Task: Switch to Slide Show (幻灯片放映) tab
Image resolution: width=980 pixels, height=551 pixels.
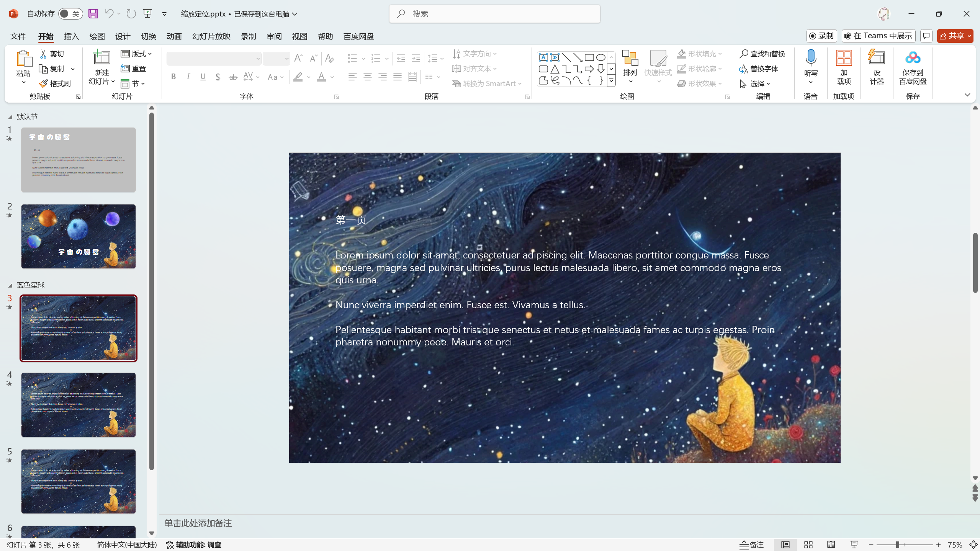Action: (x=211, y=36)
